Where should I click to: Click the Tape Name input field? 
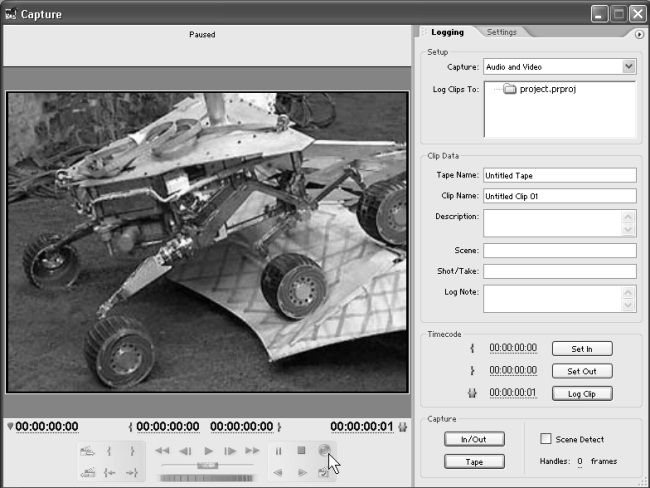pyautogui.click(x=559, y=175)
